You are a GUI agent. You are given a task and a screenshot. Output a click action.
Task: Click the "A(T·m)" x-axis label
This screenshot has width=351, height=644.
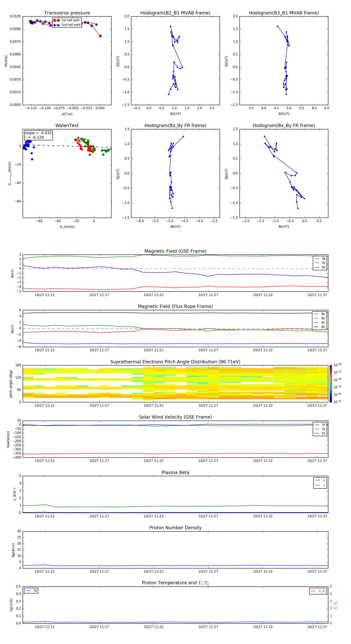[x=67, y=114]
